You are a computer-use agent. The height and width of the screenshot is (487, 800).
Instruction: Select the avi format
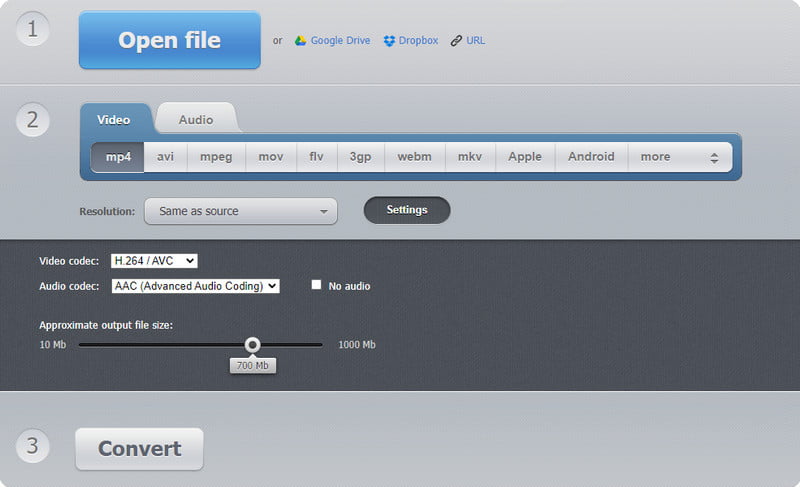click(165, 157)
